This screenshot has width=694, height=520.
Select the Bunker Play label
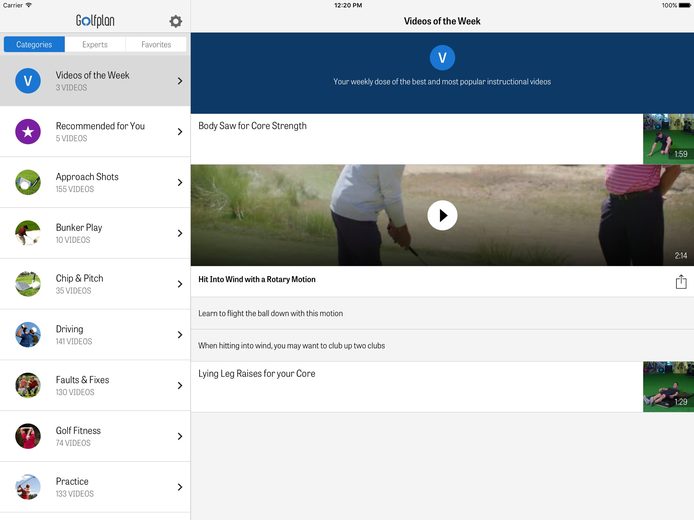pyautogui.click(x=79, y=227)
